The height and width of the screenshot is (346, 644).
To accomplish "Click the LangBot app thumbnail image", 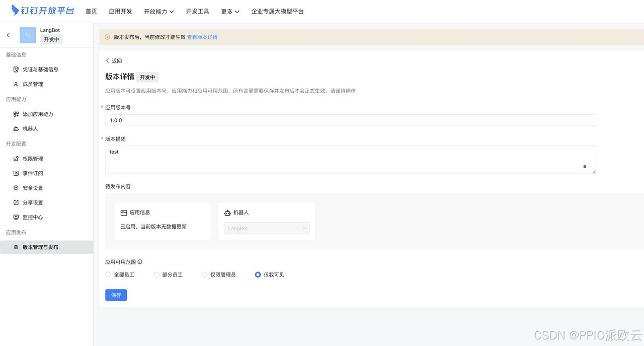I will (28, 35).
